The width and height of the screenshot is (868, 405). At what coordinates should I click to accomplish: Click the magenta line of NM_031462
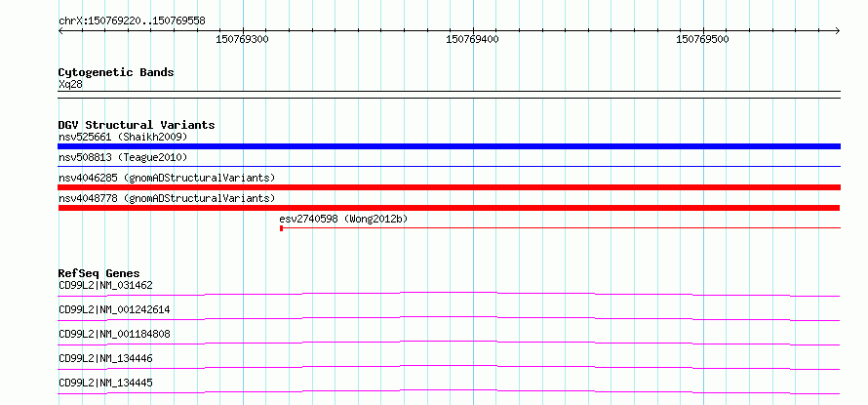449,294
